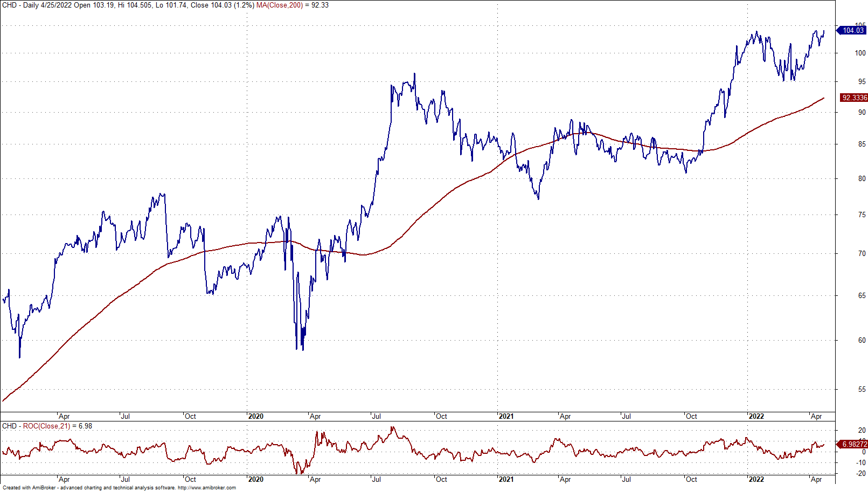Select the 2021 date axis label
This screenshot has width=868, height=491.
[507, 416]
